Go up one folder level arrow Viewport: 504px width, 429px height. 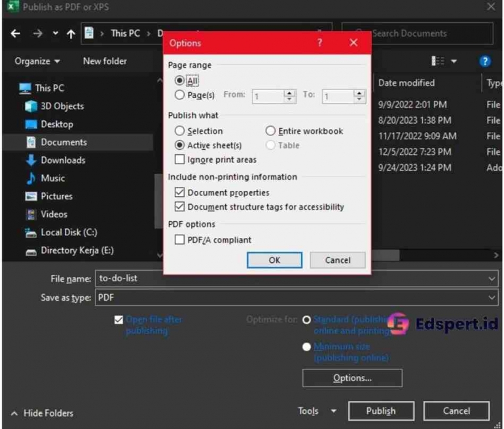click(71, 33)
